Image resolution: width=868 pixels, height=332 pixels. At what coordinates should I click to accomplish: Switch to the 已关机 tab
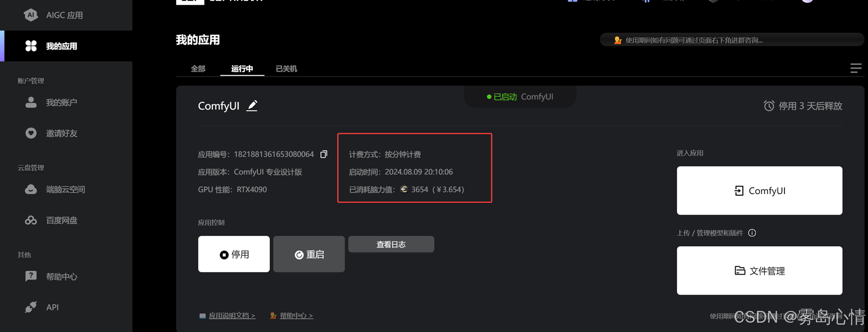pos(286,69)
